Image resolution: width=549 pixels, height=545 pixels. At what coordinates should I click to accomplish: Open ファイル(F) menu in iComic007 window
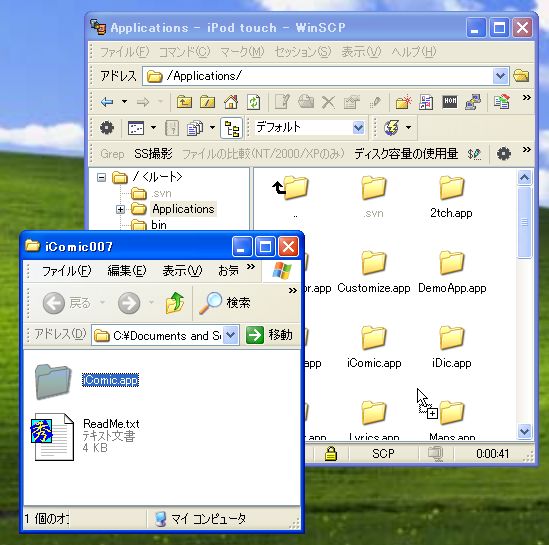[67, 271]
